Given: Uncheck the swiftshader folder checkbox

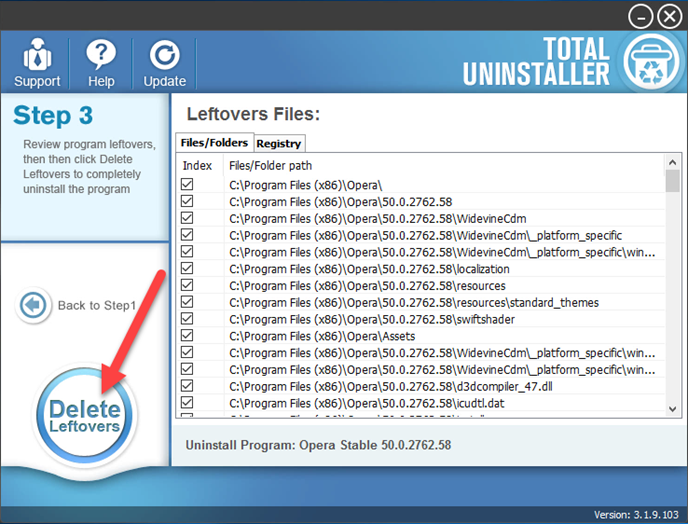Looking at the screenshot, I should [187, 318].
